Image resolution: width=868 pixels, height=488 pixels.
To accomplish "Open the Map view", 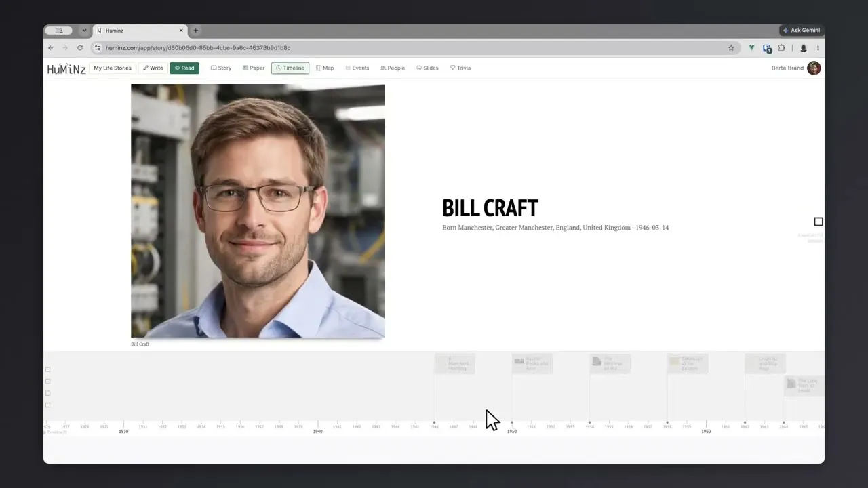I will pos(325,68).
